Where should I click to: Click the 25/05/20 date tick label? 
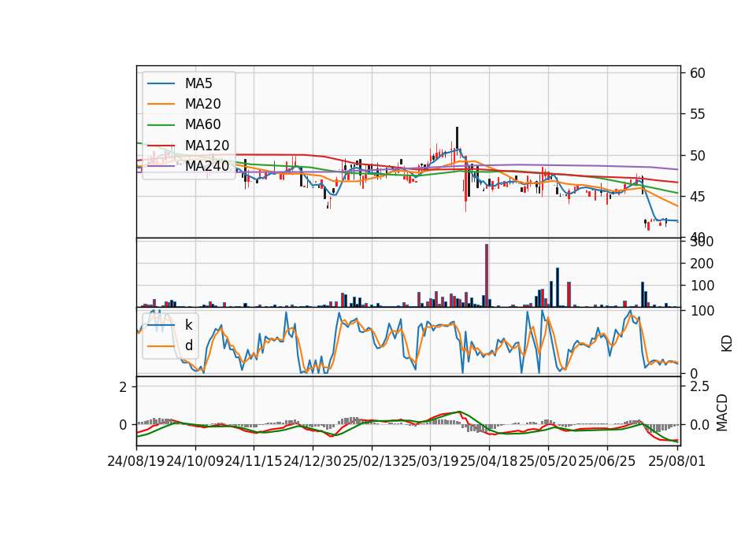(548, 462)
